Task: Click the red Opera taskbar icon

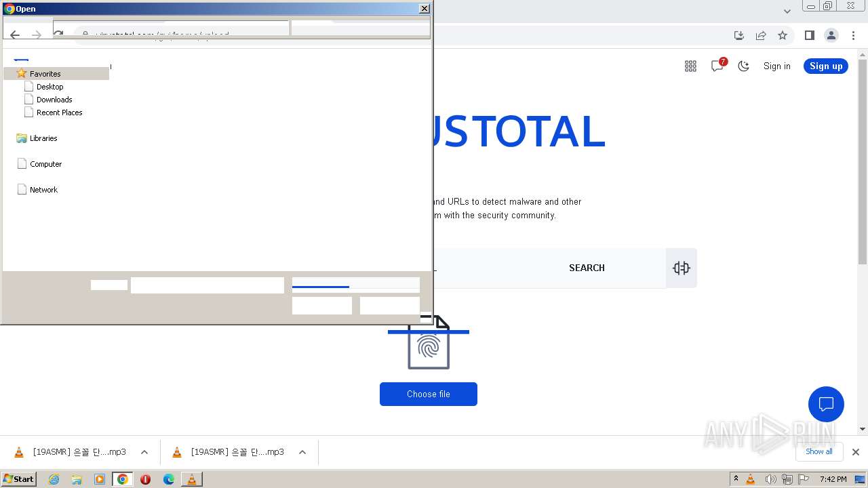Action: pos(146,479)
